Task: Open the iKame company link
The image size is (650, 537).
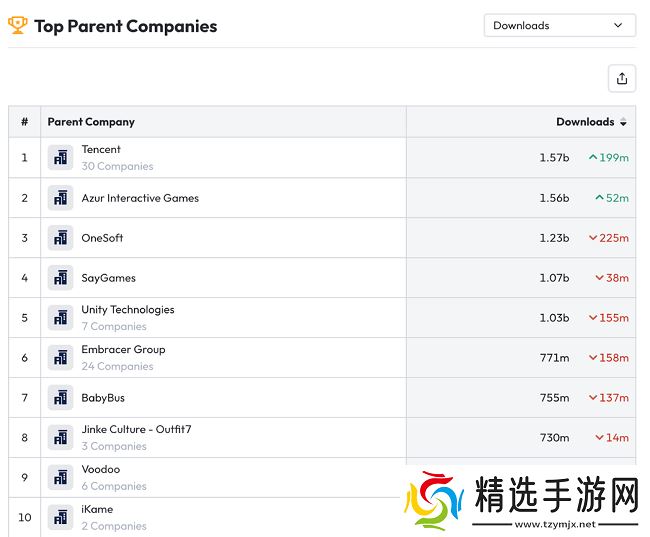Action: point(97,510)
